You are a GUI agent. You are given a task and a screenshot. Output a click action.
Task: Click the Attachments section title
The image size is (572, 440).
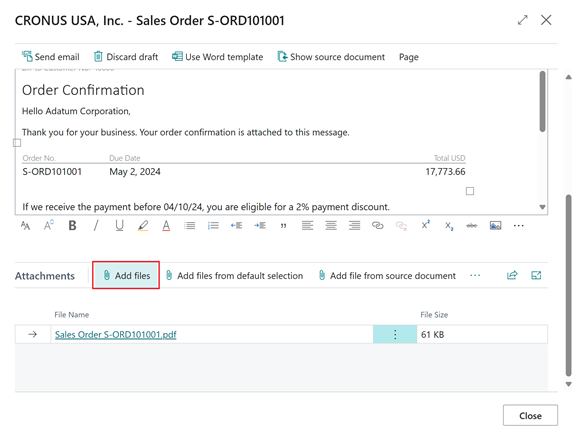[45, 276]
